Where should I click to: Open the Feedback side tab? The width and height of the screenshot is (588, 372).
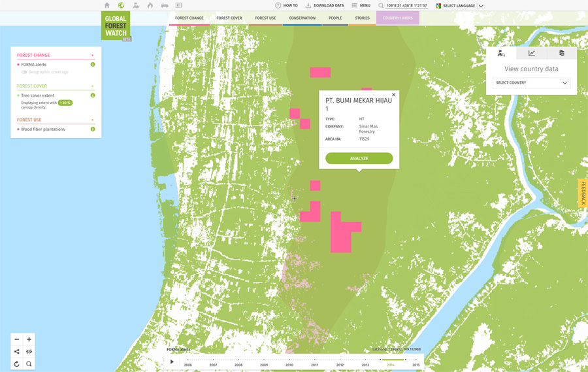[x=583, y=194]
